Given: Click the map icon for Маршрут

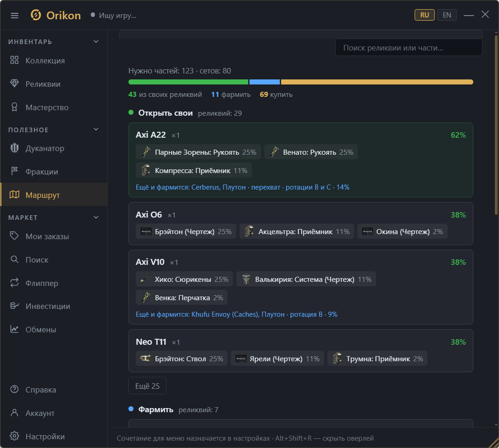Looking at the screenshot, I should tap(14, 195).
